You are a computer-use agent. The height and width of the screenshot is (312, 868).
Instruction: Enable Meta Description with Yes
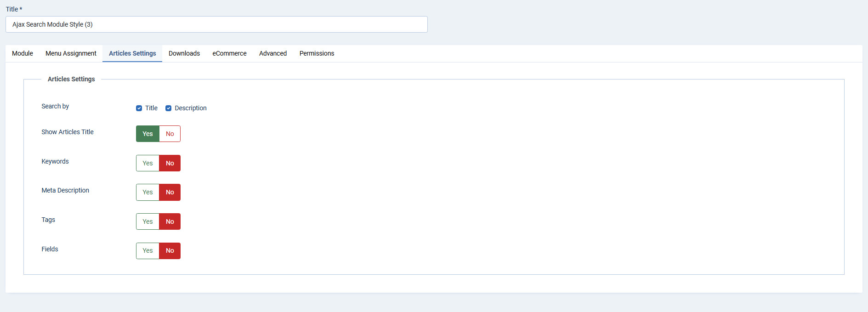[148, 192]
